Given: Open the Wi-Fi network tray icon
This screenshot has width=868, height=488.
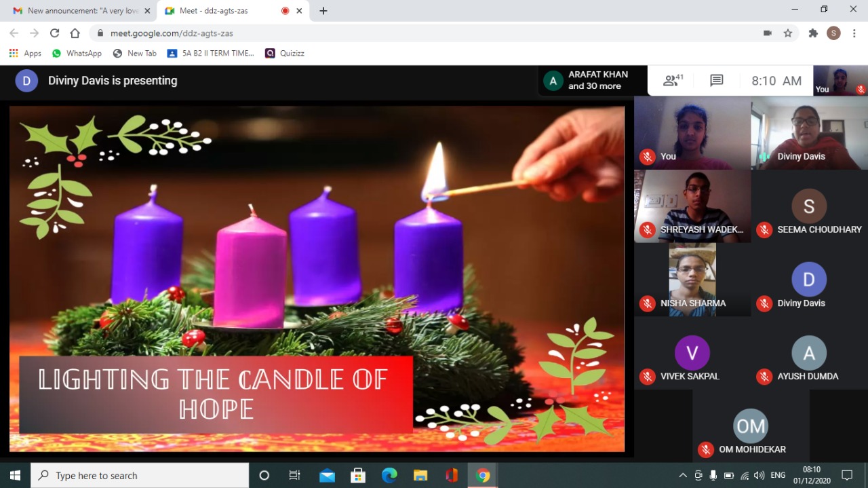Looking at the screenshot, I should coord(745,475).
